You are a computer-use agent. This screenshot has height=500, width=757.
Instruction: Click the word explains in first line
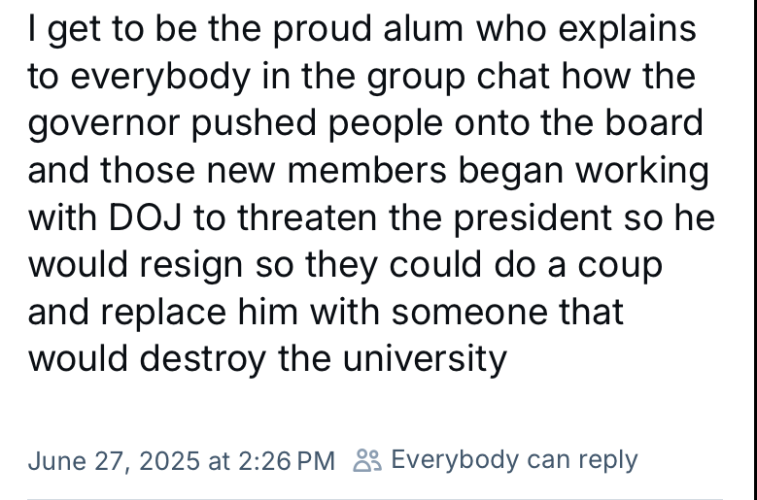point(627,30)
